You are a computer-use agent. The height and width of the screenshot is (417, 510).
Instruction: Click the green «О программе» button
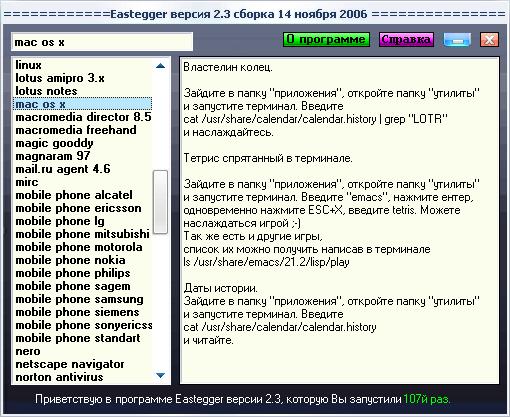(326, 39)
